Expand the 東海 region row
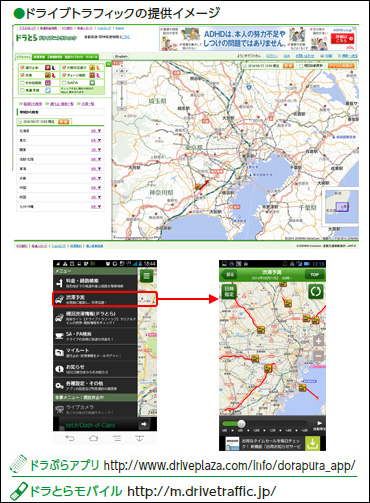Screen dimensions: 370x503 pos(60,169)
